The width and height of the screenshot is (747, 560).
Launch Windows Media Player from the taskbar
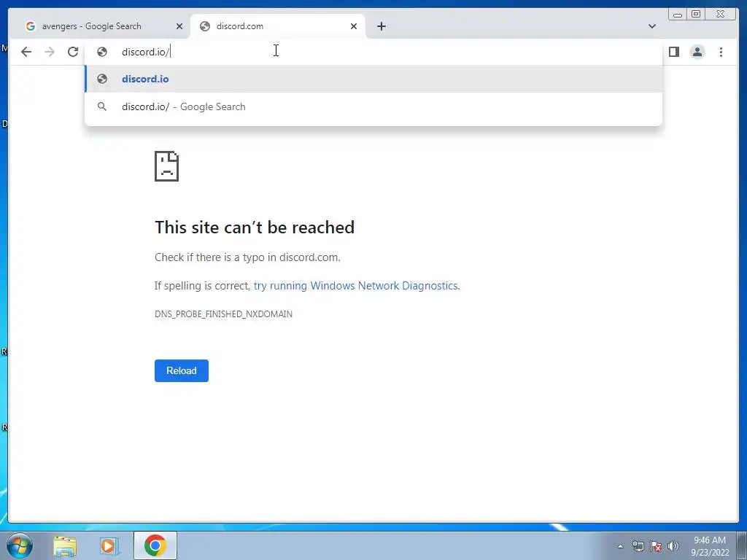coord(109,545)
